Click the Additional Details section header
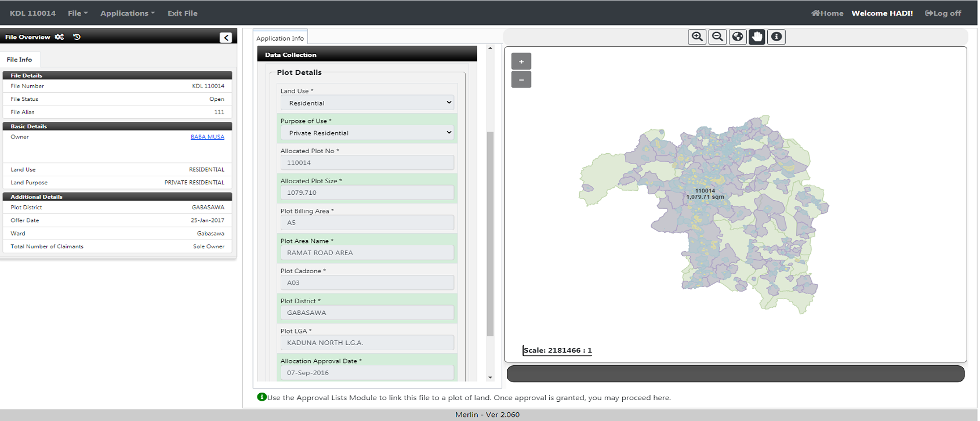The height and width of the screenshot is (421, 980). 118,197
